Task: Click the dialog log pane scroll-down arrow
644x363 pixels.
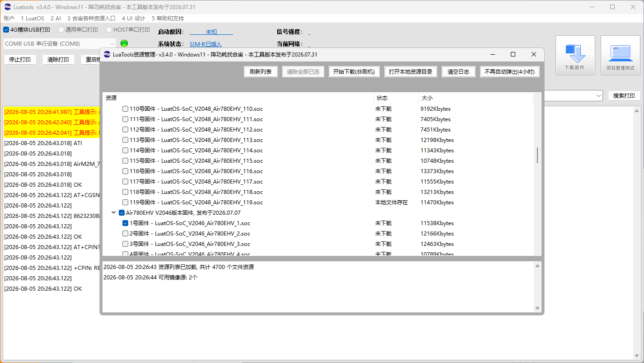Action: (x=537, y=308)
